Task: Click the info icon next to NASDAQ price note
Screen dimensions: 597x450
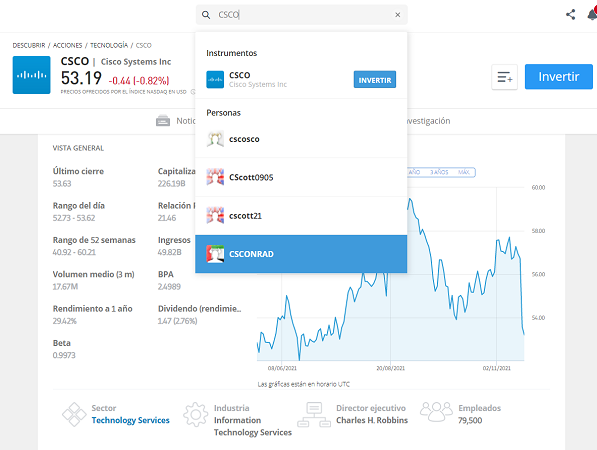Action: pyautogui.click(x=192, y=92)
